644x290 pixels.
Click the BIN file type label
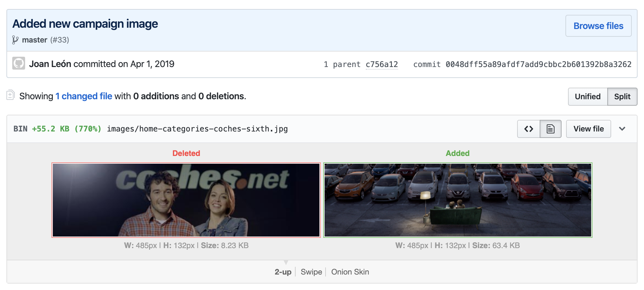[x=20, y=129]
